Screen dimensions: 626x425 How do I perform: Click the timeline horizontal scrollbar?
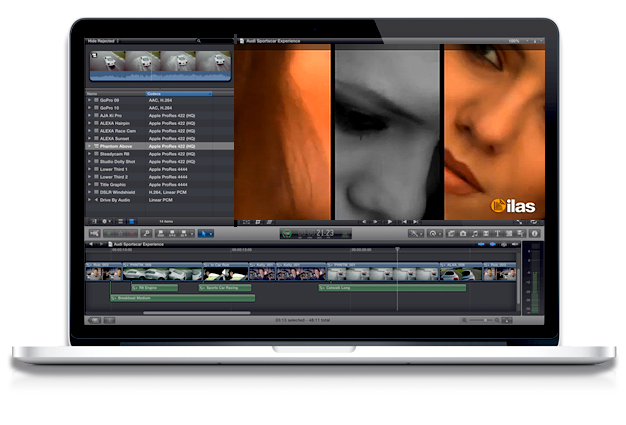[197, 313]
